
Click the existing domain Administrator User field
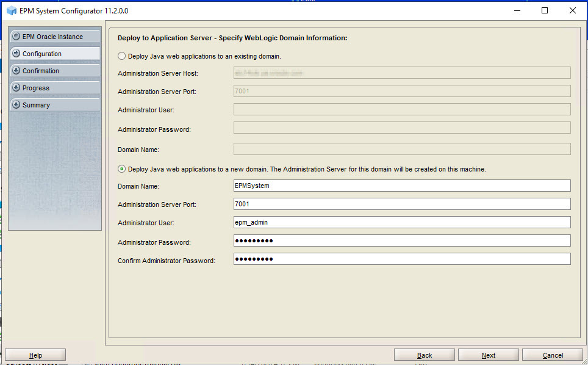point(402,109)
